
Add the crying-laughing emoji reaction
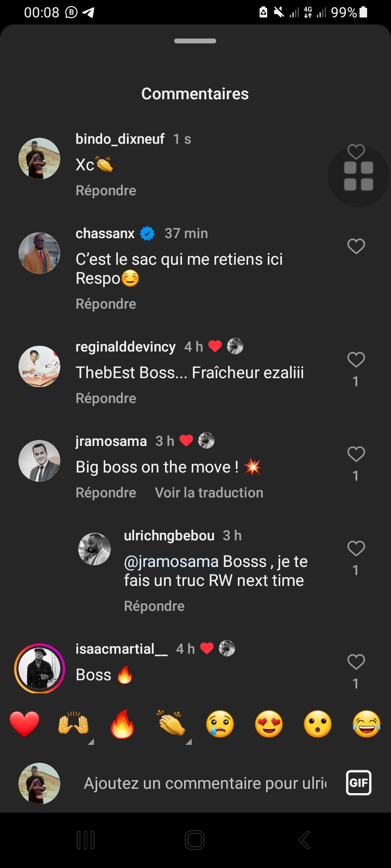[367, 724]
